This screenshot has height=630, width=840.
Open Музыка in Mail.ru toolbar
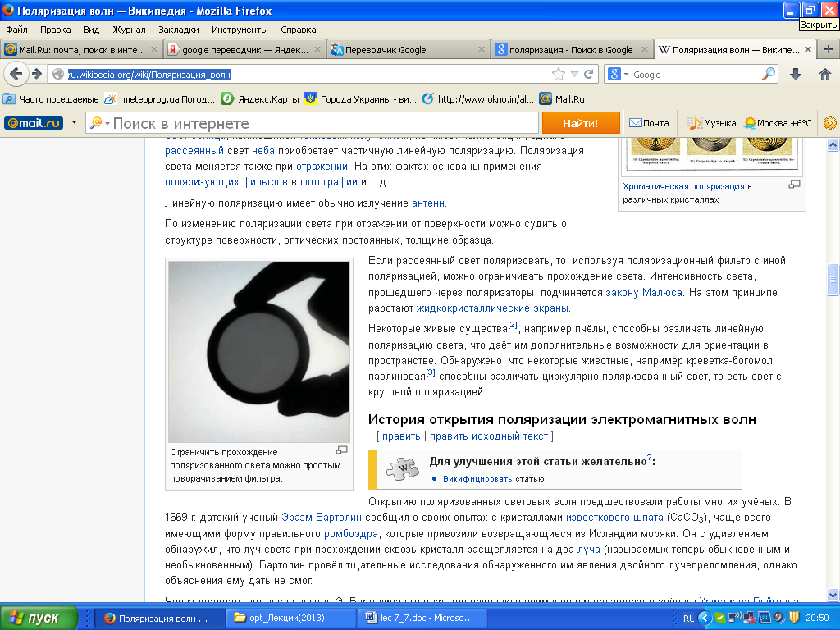pos(711,123)
